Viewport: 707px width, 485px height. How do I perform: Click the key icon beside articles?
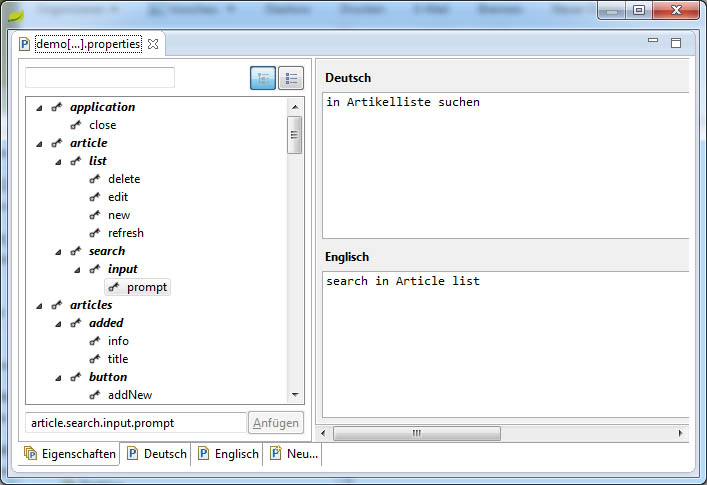[x=57, y=306]
